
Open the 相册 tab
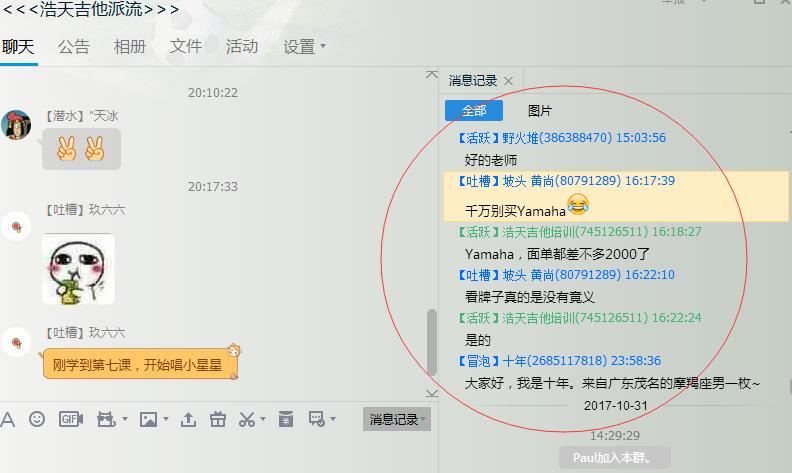(x=130, y=47)
